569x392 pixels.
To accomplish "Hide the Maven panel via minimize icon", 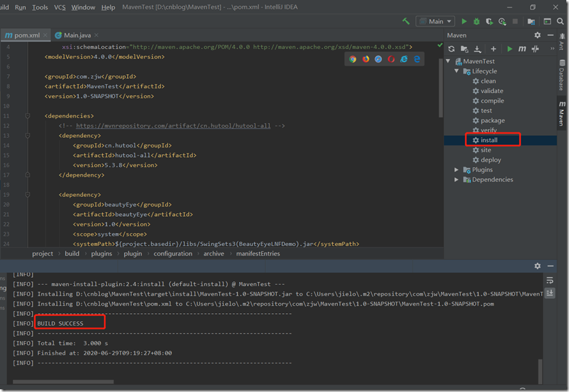I will tap(551, 35).
